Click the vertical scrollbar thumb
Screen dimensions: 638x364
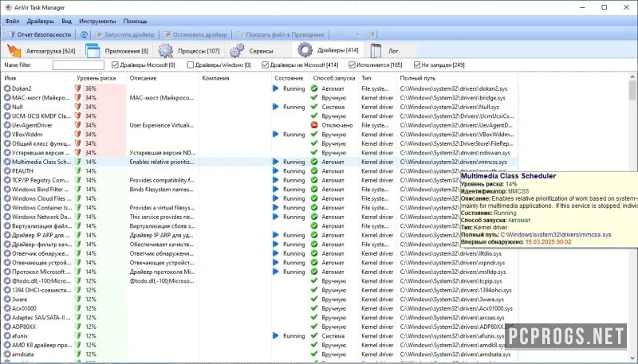pyautogui.click(x=632, y=90)
